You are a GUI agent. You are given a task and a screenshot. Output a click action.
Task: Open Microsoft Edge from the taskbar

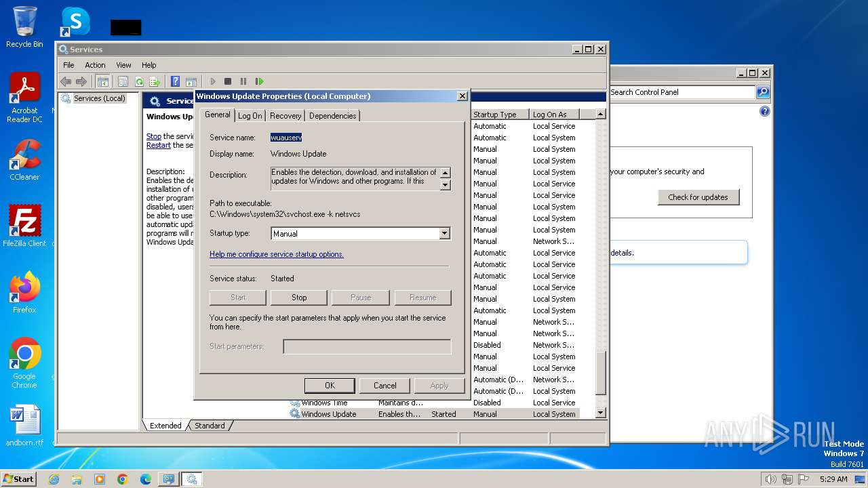click(x=146, y=479)
